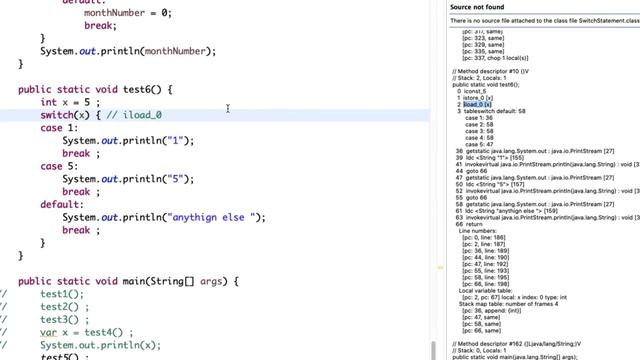Click '[pc: 44, line: 190]' entry
Image resolution: width=640 pixels, height=360 pixels.
[x=486, y=257]
